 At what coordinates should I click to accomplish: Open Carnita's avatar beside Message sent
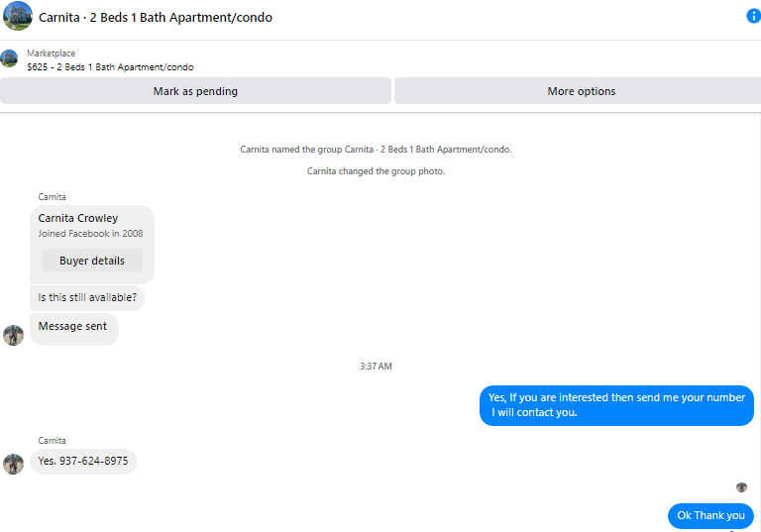(x=13, y=336)
